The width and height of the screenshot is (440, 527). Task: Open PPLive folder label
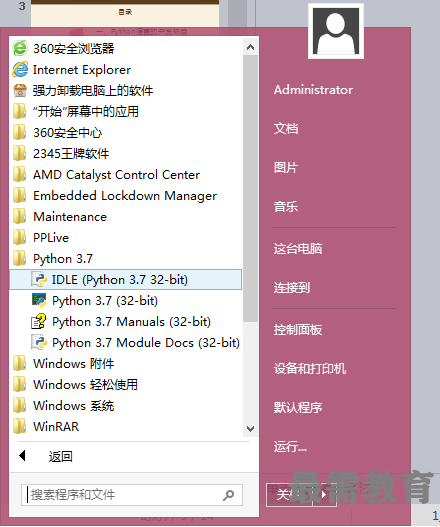(51, 238)
